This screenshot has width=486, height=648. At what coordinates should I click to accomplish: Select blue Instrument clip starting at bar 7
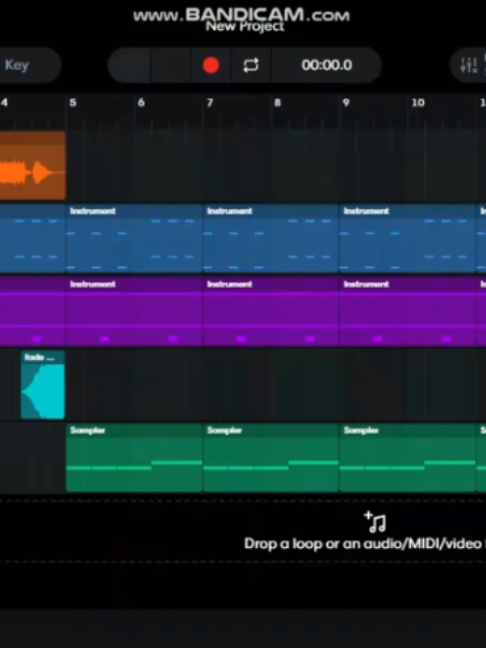pos(271,238)
